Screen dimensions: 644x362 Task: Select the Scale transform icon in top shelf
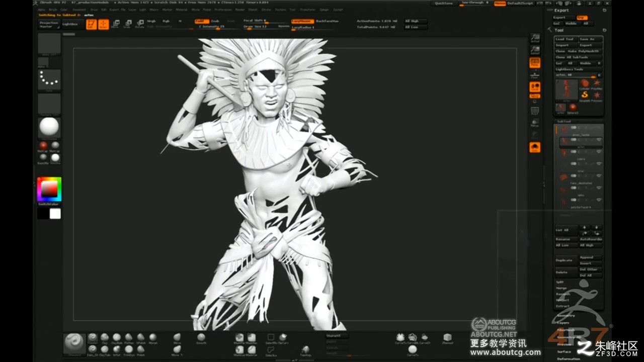pos(127,24)
